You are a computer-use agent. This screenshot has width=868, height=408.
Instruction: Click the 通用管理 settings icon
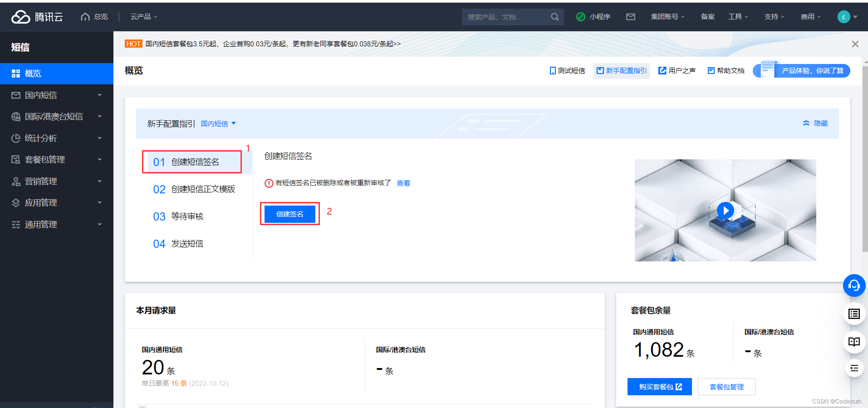(16, 225)
